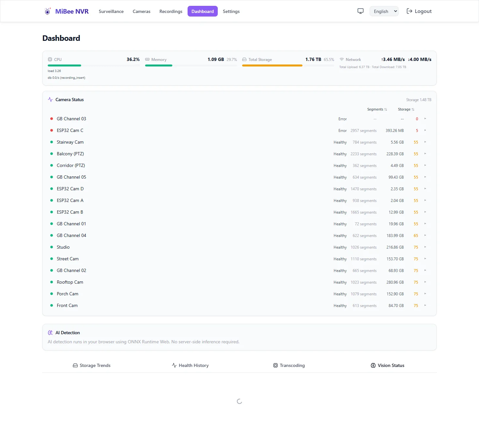The image size is (479, 448).
Task: Log out with the Logout button
Action: pyautogui.click(x=419, y=11)
